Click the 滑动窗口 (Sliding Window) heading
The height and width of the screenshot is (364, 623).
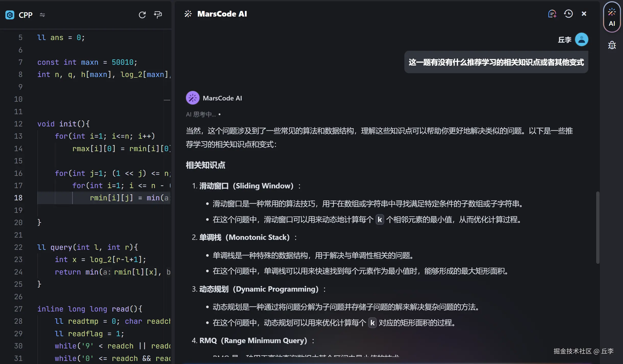pyautogui.click(x=246, y=186)
